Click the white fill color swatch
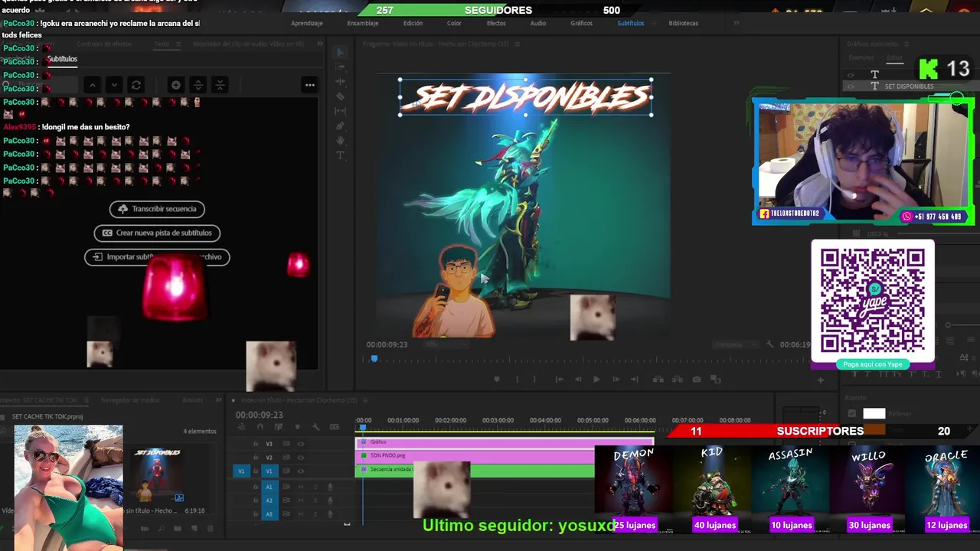Viewport: 980px width, 551px height. coord(874,413)
